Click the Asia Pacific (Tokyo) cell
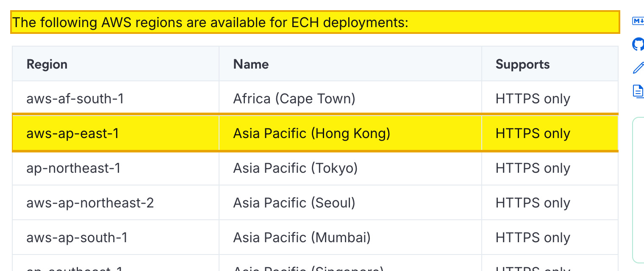The width and height of the screenshot is (644, 271). click(350, 168)
